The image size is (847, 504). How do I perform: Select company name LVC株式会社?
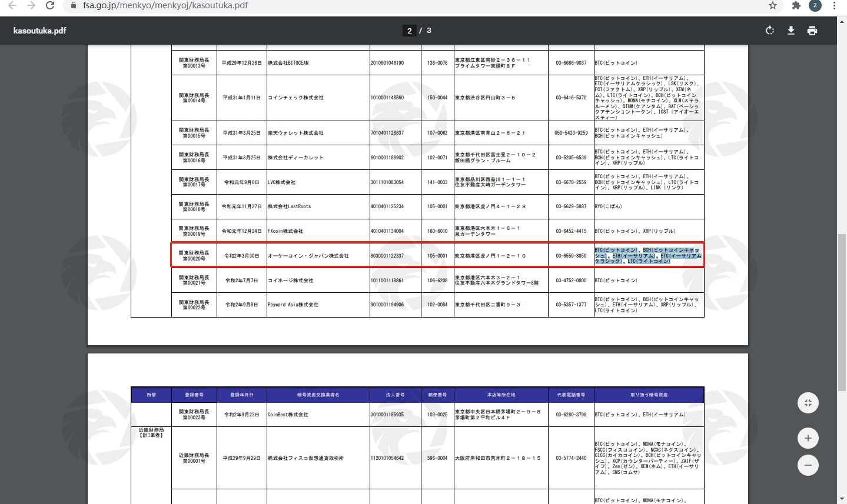coord(282,182)
